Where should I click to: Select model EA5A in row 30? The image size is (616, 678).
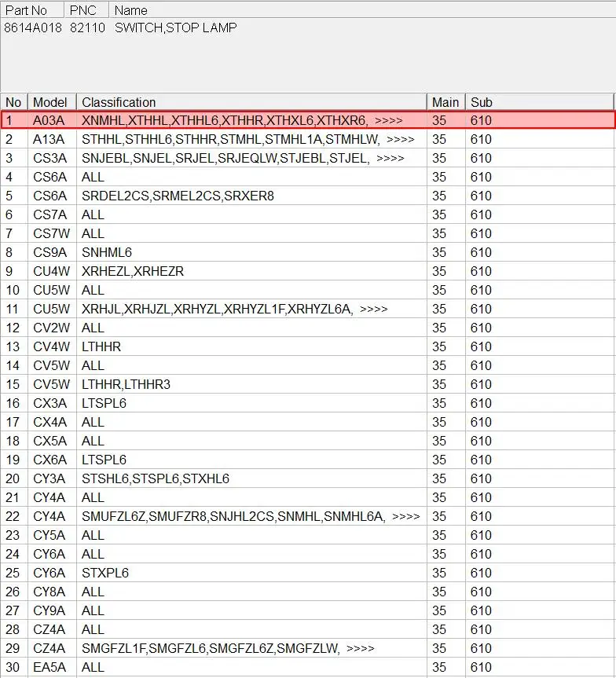(49, 667)
